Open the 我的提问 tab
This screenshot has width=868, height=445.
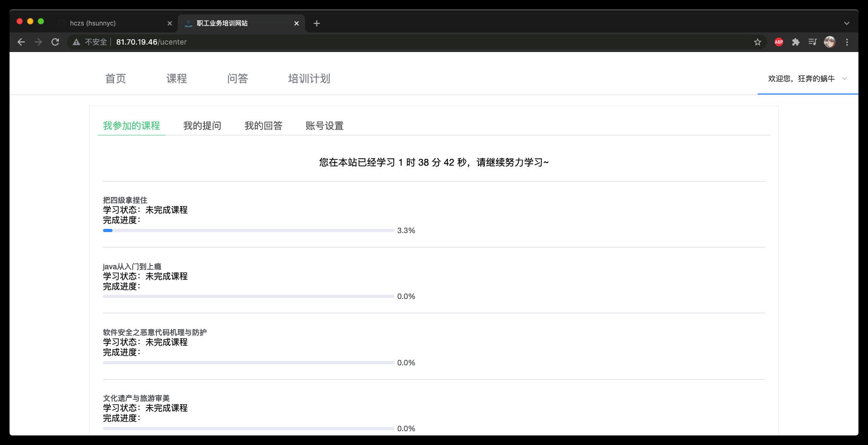[202, 126]
